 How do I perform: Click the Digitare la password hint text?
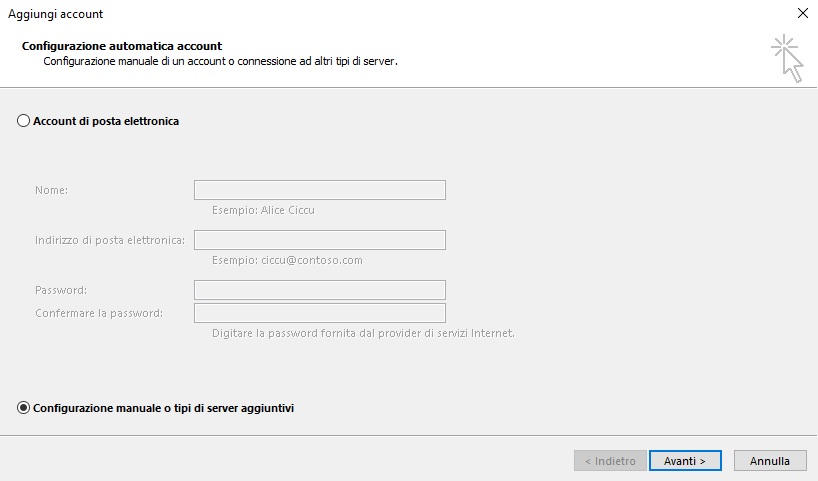click(x=363, y=333)
